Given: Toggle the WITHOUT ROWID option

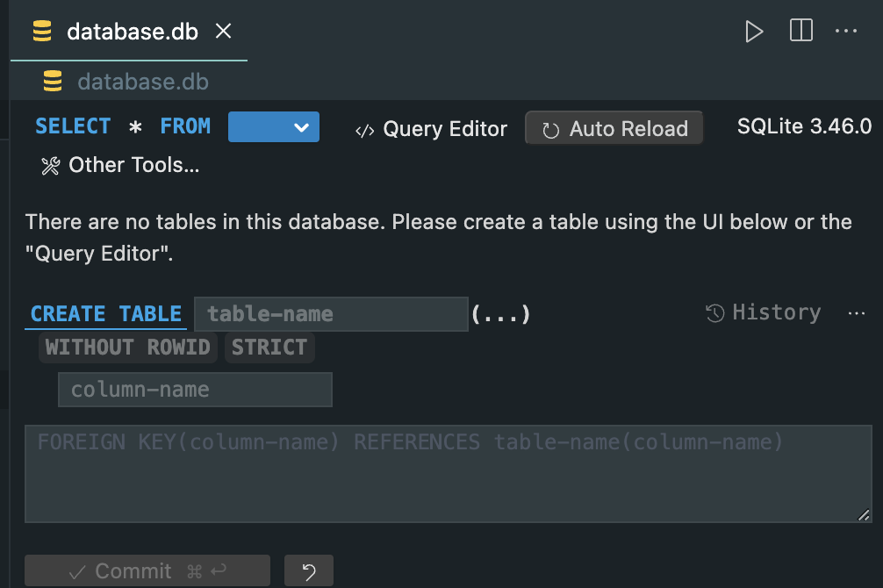Looking at the screenshot, I should [x=128, y=348].
